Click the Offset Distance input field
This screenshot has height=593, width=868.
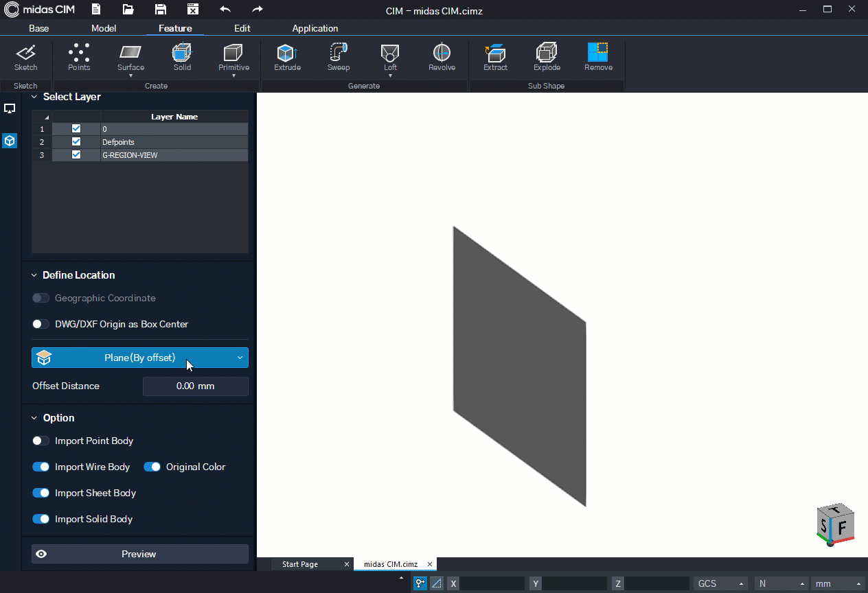[x=196, y=386]
